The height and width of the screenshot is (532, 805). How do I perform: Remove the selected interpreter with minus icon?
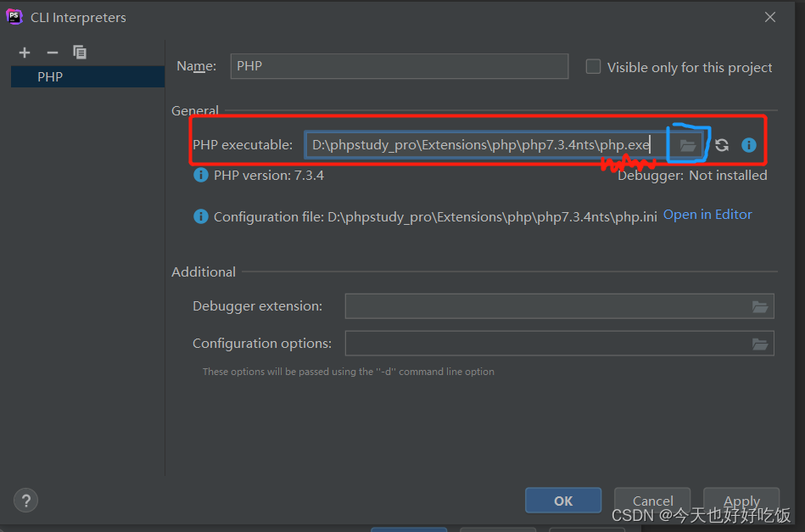pyautogui.click(x=53, y=53)
